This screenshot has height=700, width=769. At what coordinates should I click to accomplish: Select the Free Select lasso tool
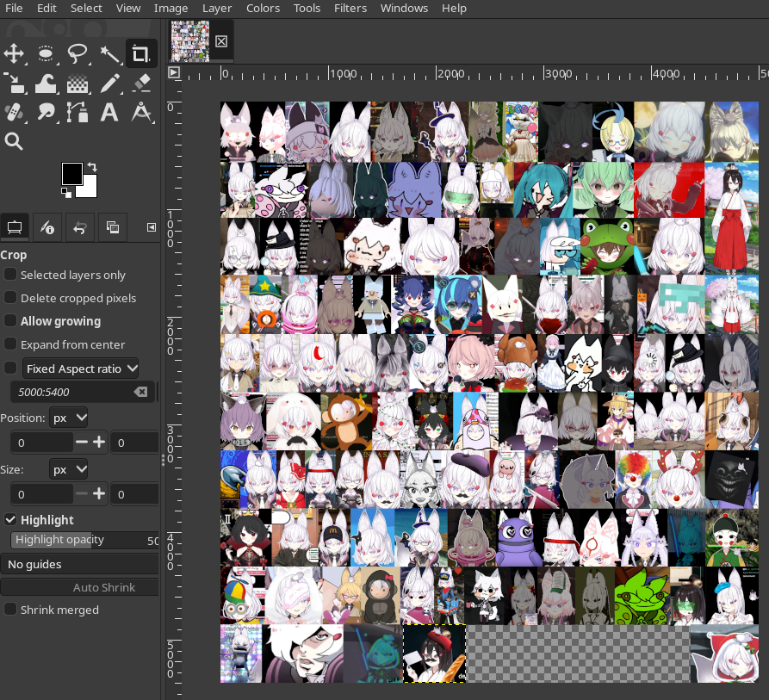[78, 53]
